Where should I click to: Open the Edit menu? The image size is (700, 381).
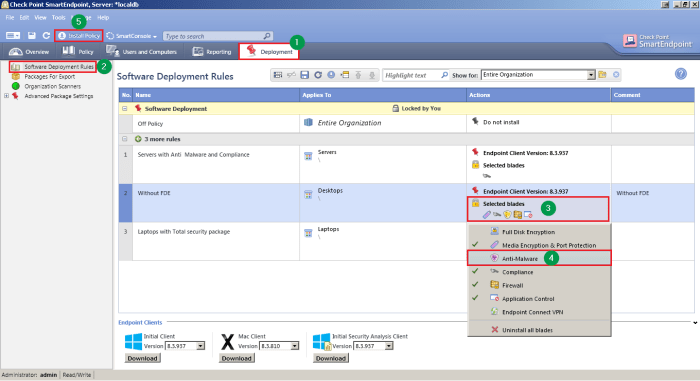click(24, 17)
